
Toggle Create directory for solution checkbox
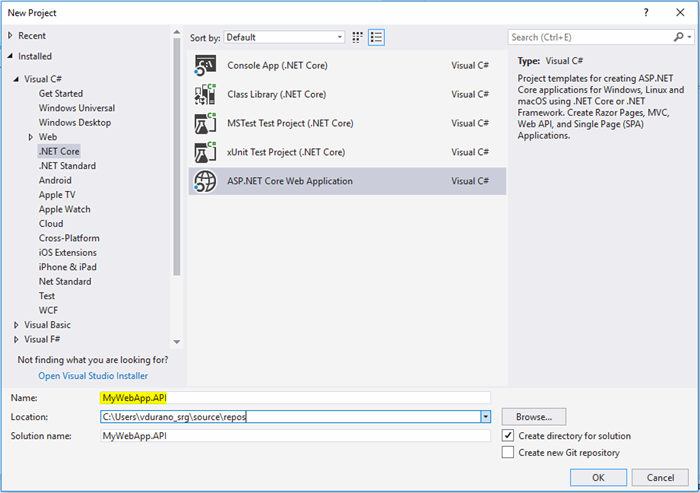(x=508, y=435)
